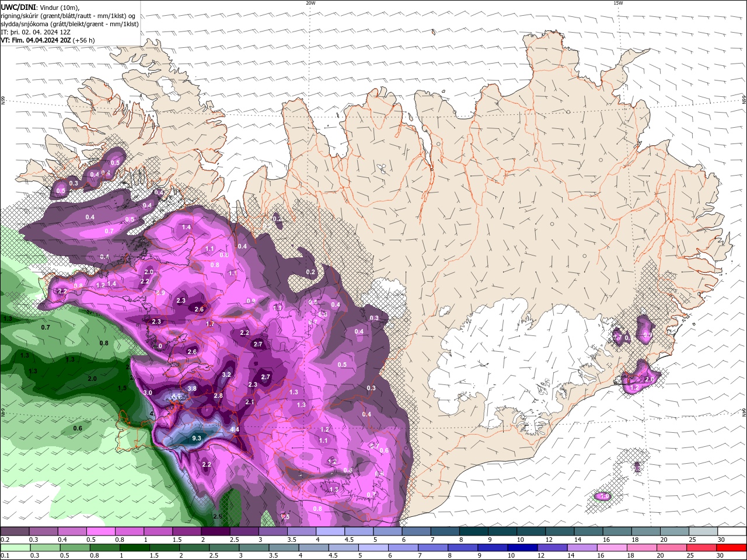The height and width of the screenshot is (560, 747).
Task: Pick the upper-row legend swatch labeled 0.2
Action: [15, 531]
